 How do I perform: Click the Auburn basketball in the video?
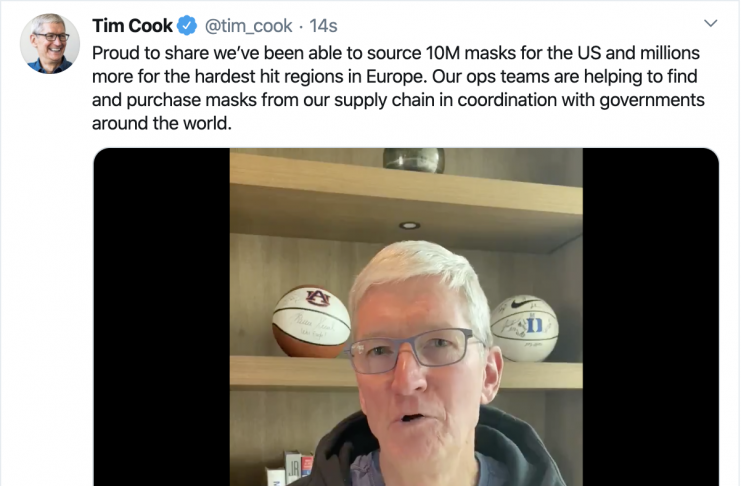[311, 321]
